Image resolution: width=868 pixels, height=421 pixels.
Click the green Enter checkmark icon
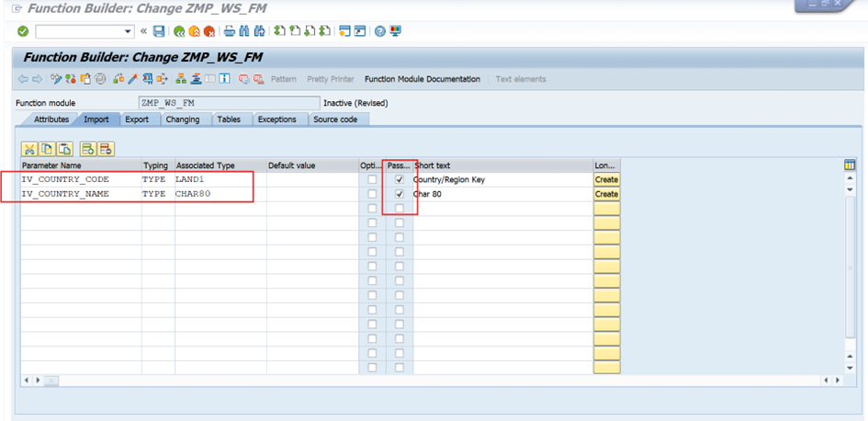pyautogui.click(x=23, y=31)
